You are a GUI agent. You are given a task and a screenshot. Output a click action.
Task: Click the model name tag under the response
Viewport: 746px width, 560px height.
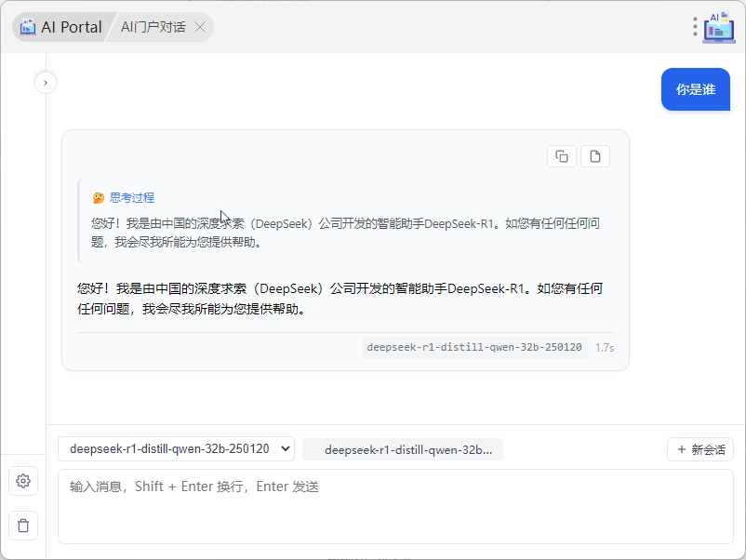[474, 347]
